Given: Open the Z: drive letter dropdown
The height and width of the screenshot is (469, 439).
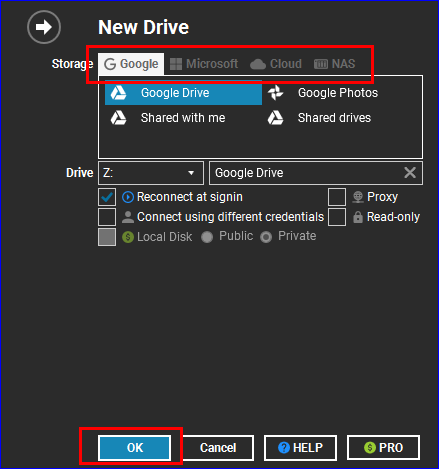Looking at the screenshot, I should [151, 173].
